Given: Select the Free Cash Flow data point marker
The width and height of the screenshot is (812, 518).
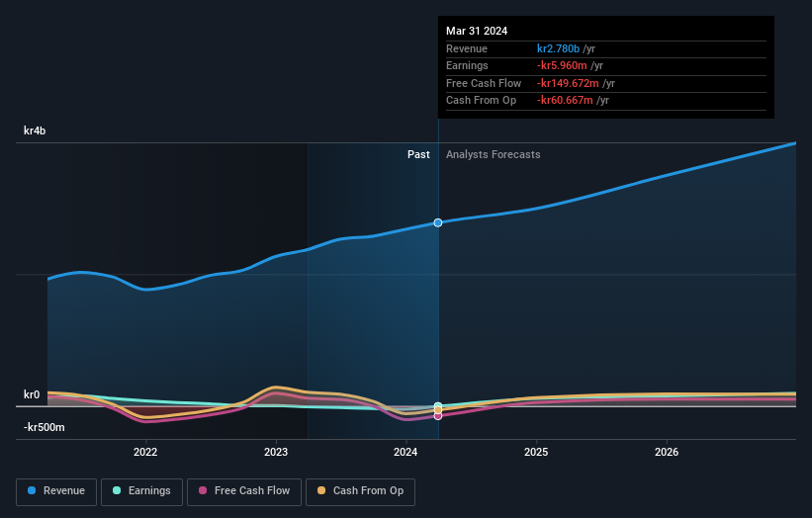Looking at the screenshot, I should [x=438, y=416].
